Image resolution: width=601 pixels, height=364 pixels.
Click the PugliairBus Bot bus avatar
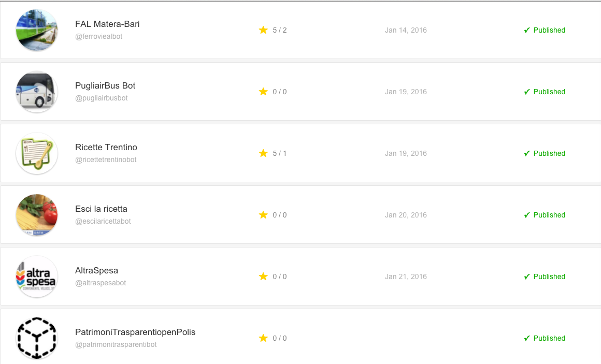[x=37, y=92]
